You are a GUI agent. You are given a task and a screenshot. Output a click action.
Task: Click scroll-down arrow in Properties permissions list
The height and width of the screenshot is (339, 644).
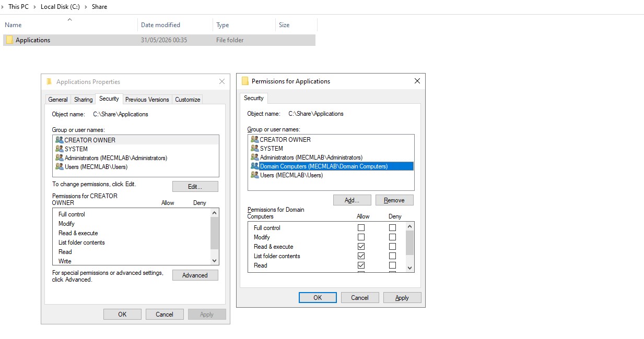tap(214, 260)
